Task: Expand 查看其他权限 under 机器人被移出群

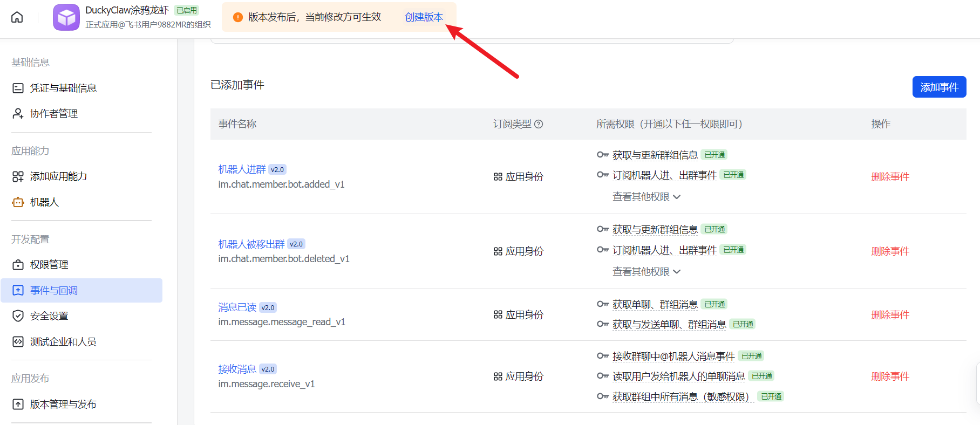Action: coord(646,272)
